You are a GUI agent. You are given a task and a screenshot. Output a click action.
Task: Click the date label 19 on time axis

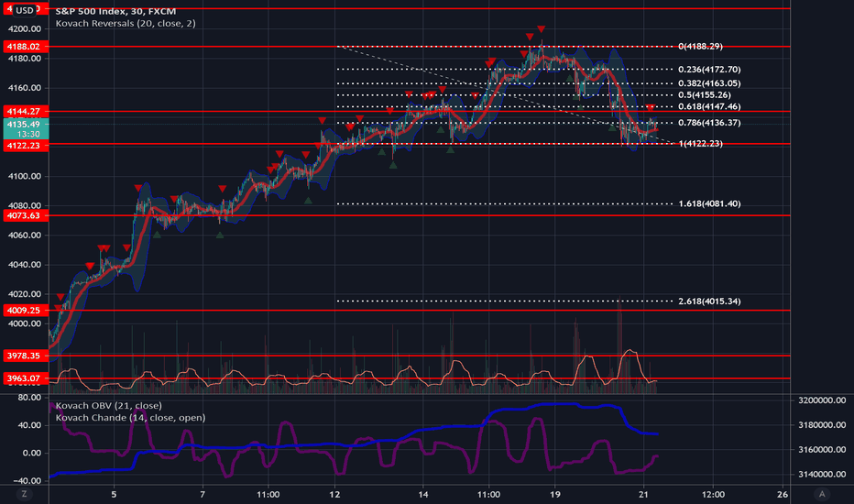click(555, 494)
